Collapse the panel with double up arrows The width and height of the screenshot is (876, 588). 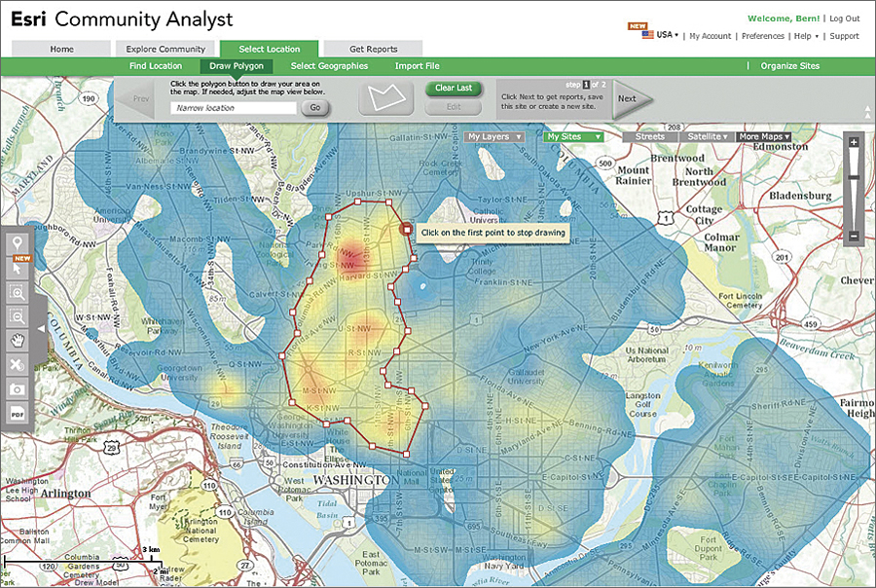(867, 111)
